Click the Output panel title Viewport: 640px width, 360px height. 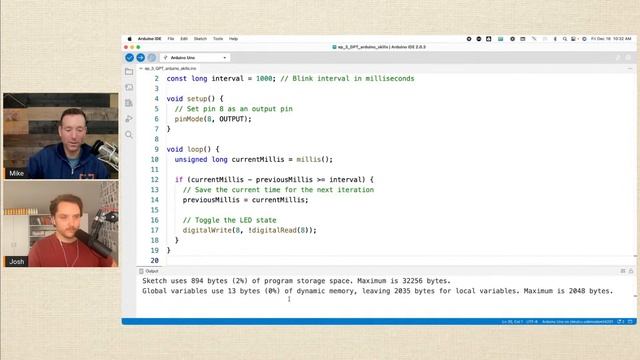[x=151, y=271]
